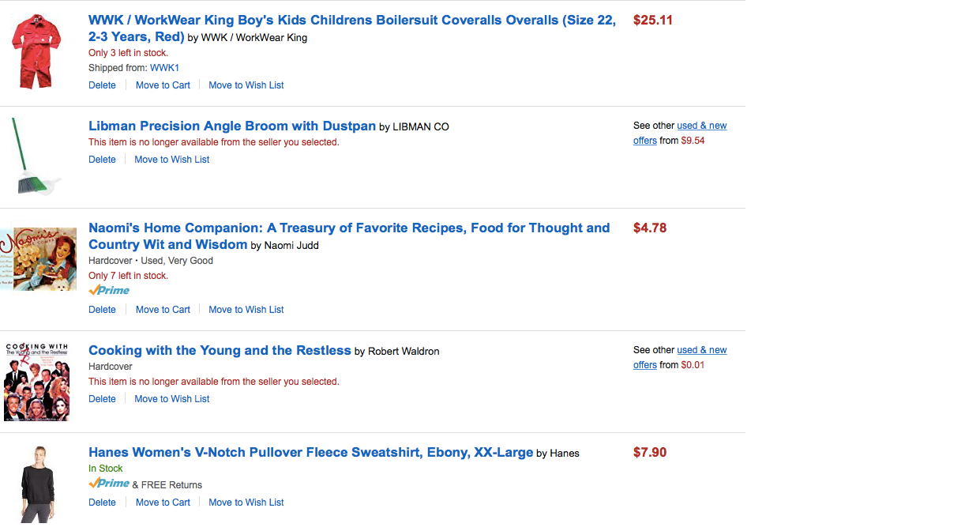
Task: Click the WWK1 shipped-from seller link
Action: point(164,68)
